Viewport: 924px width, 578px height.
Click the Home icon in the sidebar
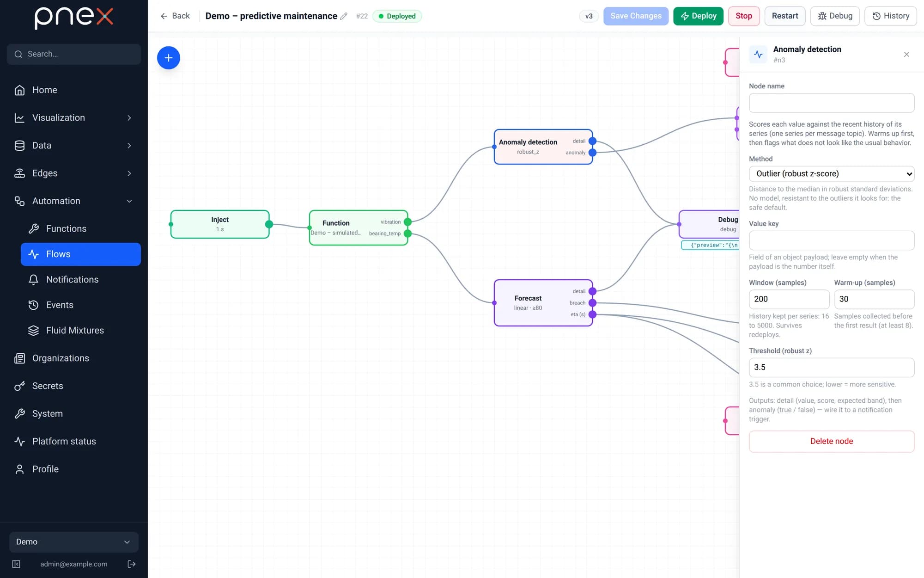pos(19,90)
